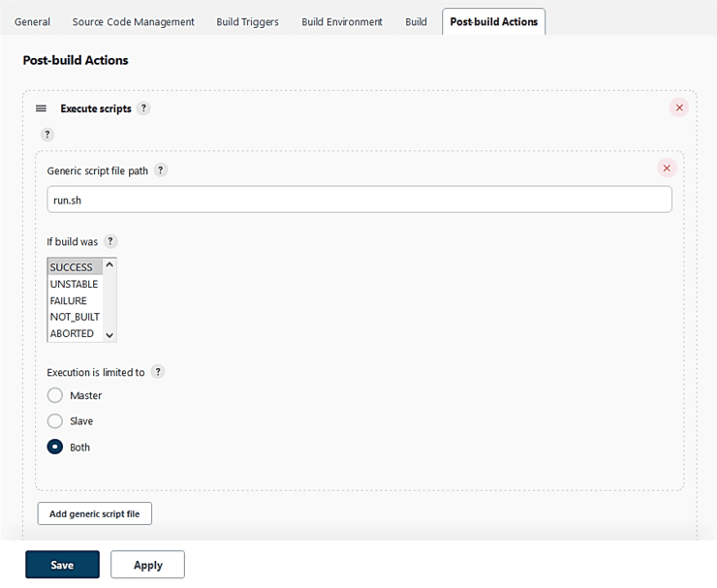Switch to the General tab

(32, 21)
